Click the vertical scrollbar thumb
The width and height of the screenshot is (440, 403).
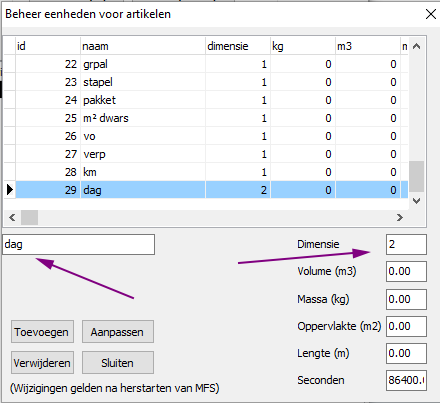tap(416, 176)
